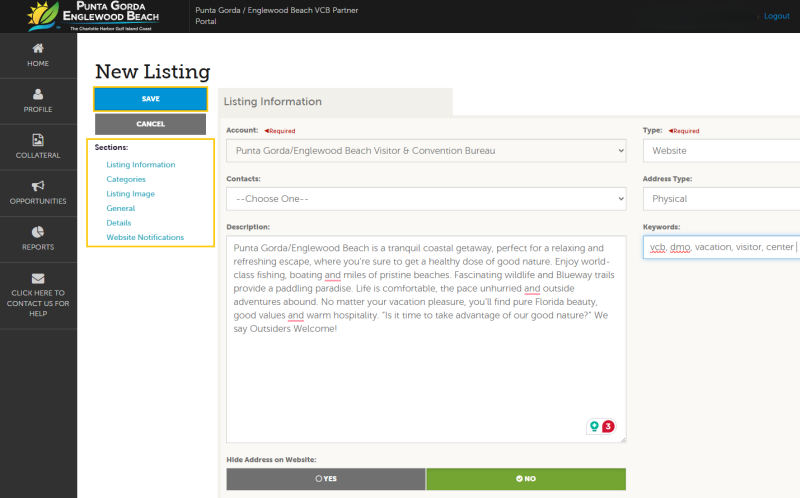Click the green grammar suggestion bulb icon
The height and width of the screenshot is (498, 800).
(594, 426)
